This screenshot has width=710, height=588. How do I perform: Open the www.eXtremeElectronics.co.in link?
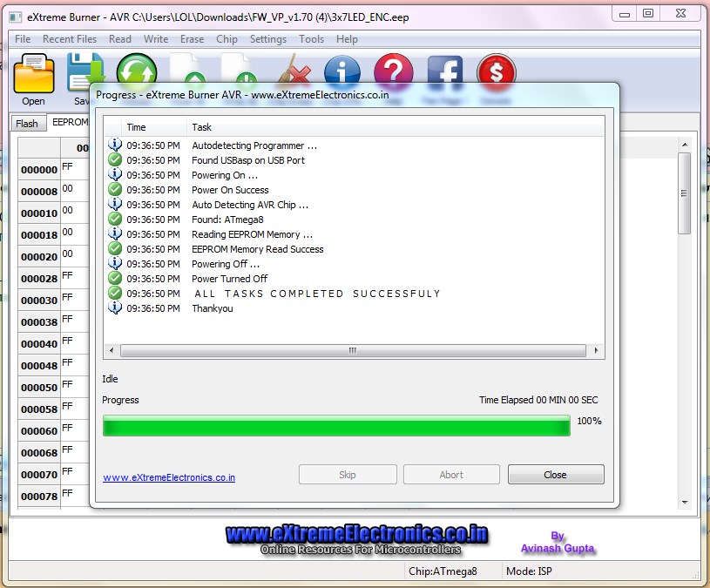click(x=169, y=477)
